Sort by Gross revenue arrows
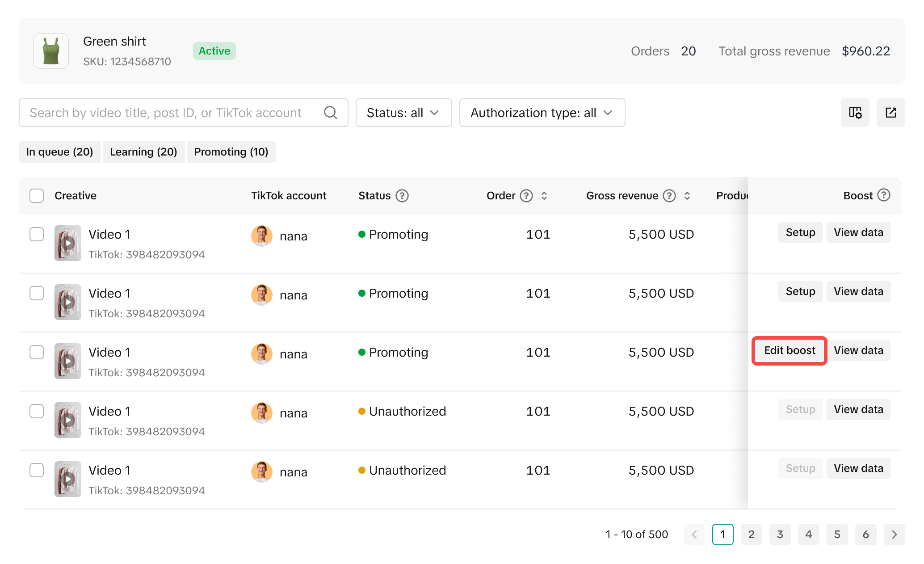 tap(687, 196)
